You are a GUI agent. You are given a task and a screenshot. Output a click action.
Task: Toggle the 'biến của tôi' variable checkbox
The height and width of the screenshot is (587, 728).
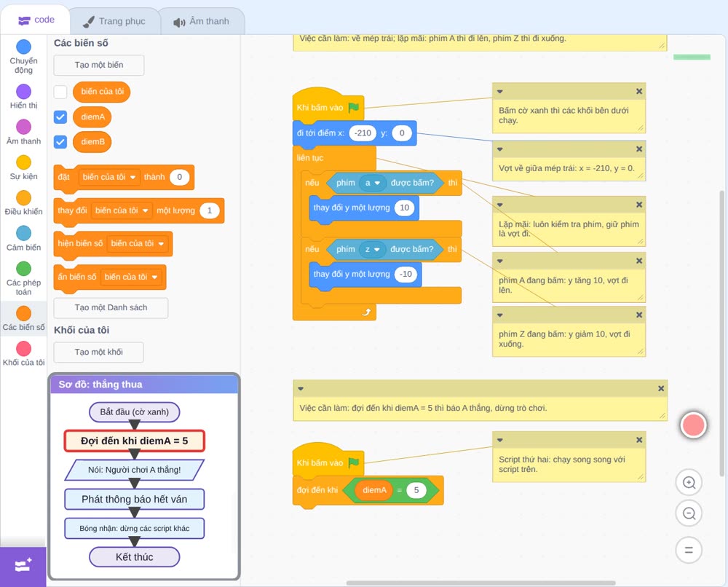(x=60, y=92)
